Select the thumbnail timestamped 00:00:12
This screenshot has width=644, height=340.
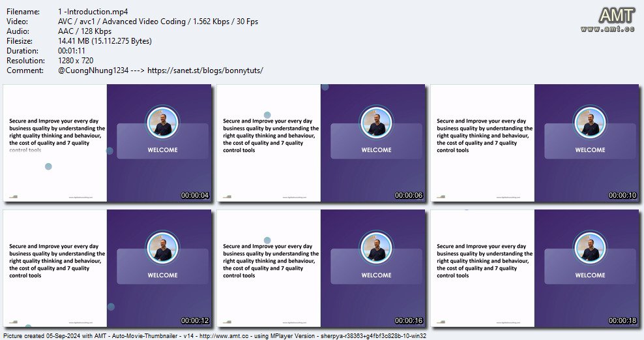pyautogui.click(x=107, y=268)
